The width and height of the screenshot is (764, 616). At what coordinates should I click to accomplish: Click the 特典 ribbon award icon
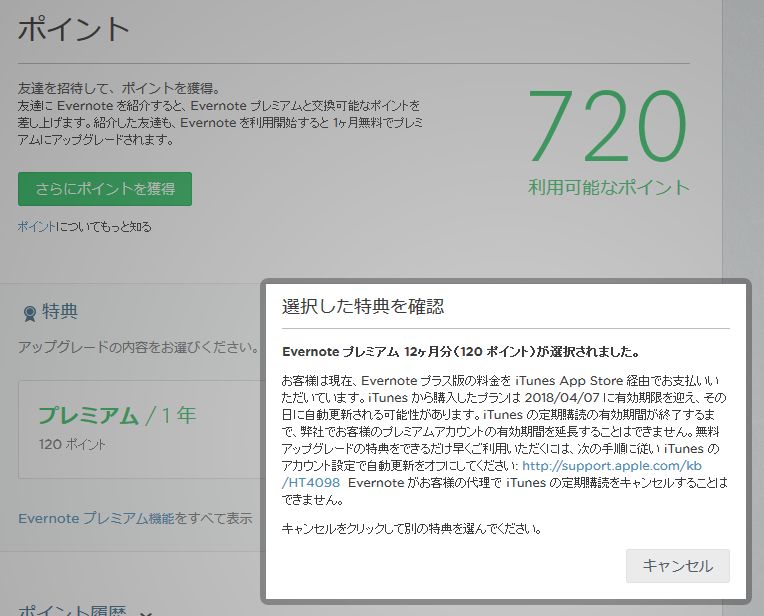[29, 313]
